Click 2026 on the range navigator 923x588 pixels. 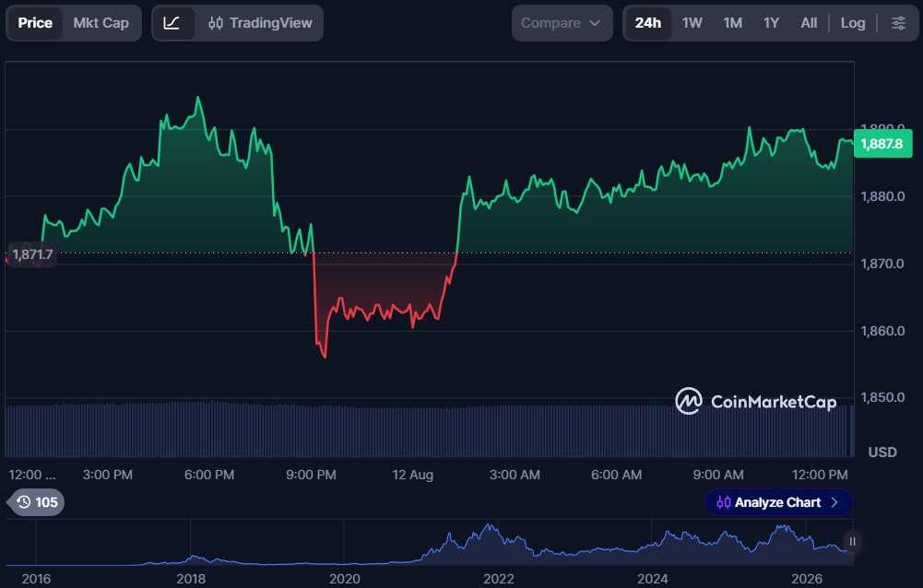[x=807, y=579]
